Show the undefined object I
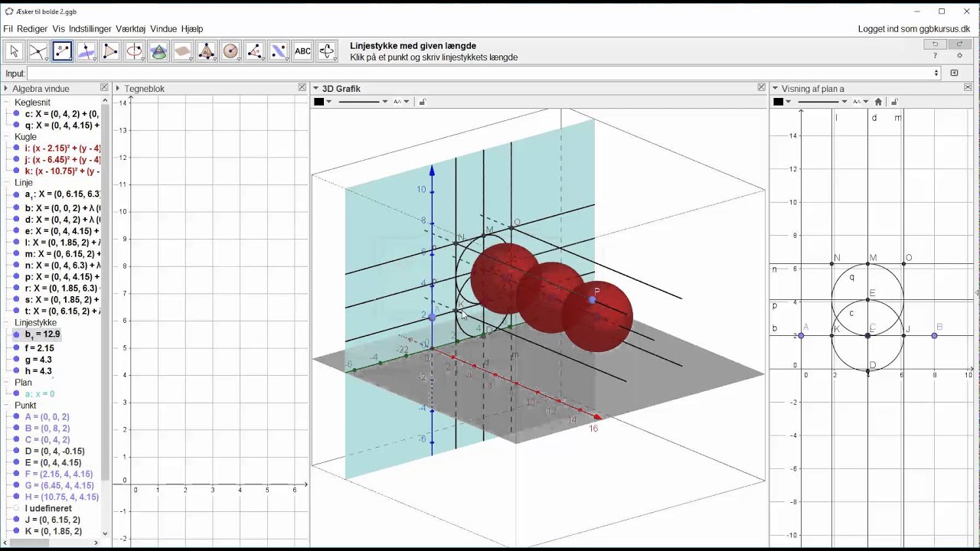The width and height of the screenshot is (980, 551). tap(16, 508)
